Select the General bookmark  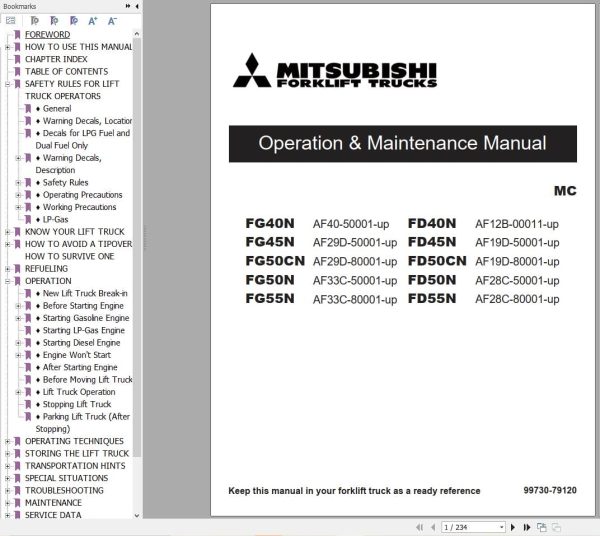click(57, 109)
